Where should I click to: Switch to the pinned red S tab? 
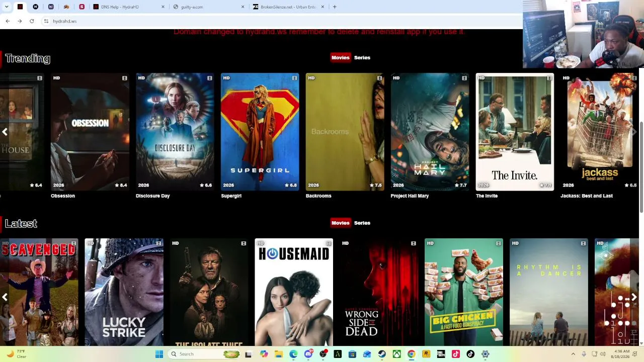pyautogui.click(x=82, y=7)
